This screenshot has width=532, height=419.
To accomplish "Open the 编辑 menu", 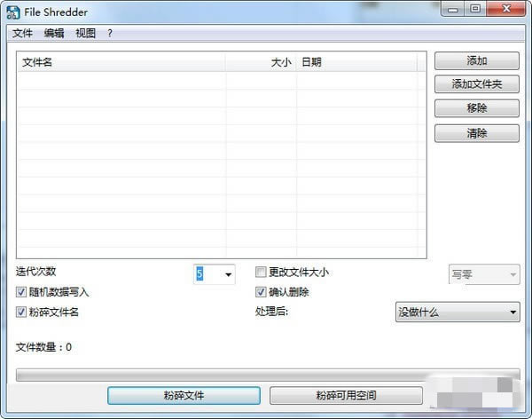I will (54, 33).
